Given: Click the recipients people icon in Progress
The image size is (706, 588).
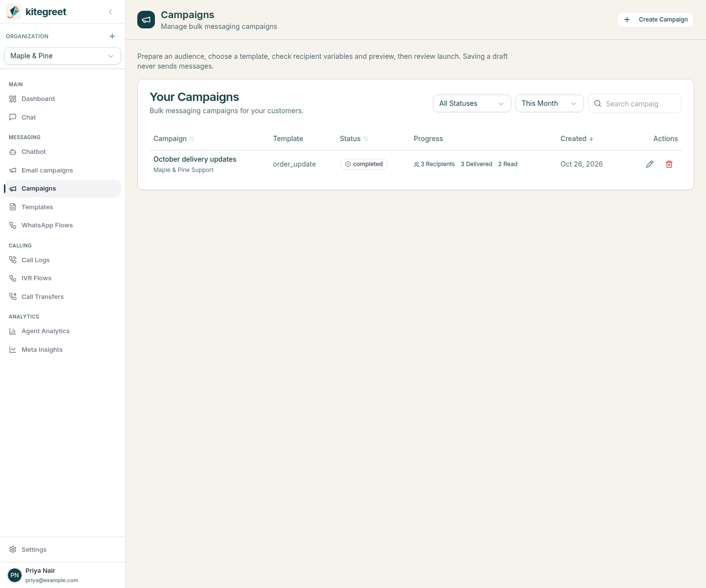Looking at the screenshot, I should [417, 165].
